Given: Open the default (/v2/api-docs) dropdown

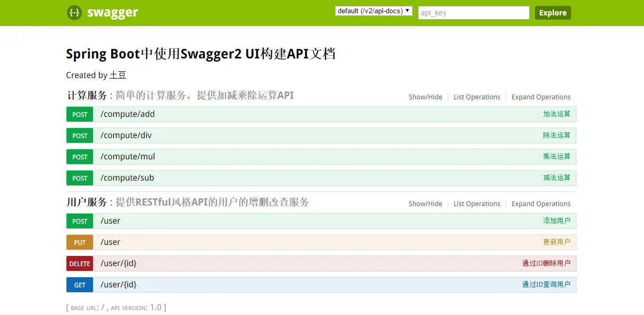Looking at the screenshot, I should tap(374, 11).
